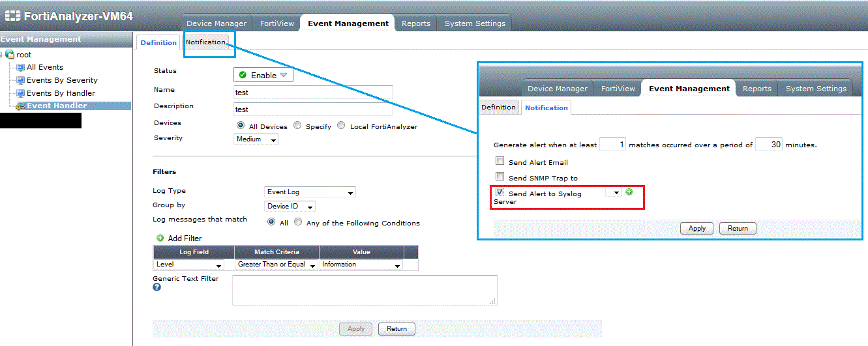This screenshot has height=346, width=868.
Task: Open the syslog server selection dropdown
Action: (x=614, y=192)
